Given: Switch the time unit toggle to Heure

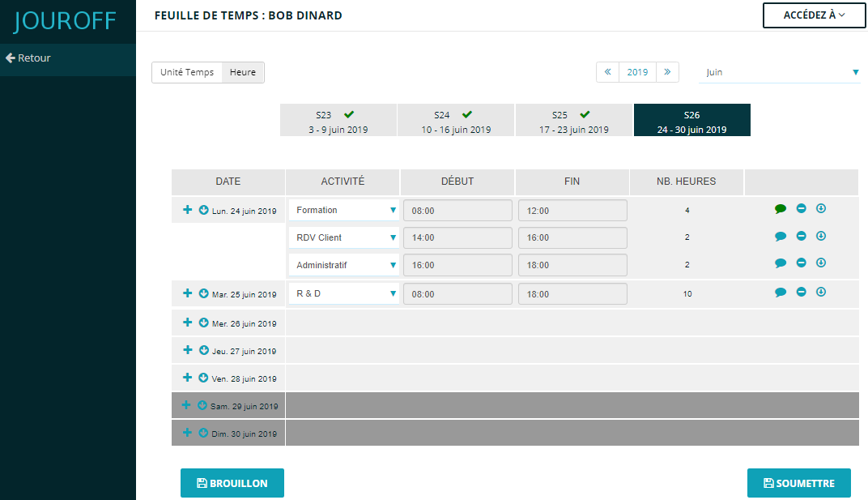Looking at the screenshot, I should [x=243, y=72].
